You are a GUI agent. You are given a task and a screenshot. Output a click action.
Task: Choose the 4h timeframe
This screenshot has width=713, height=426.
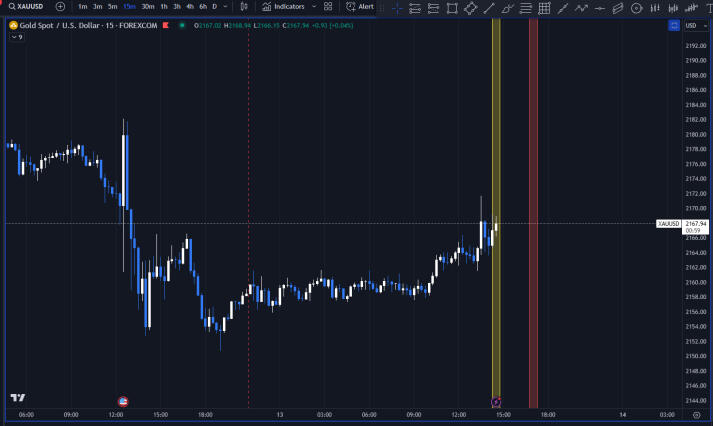pos(189,6)
